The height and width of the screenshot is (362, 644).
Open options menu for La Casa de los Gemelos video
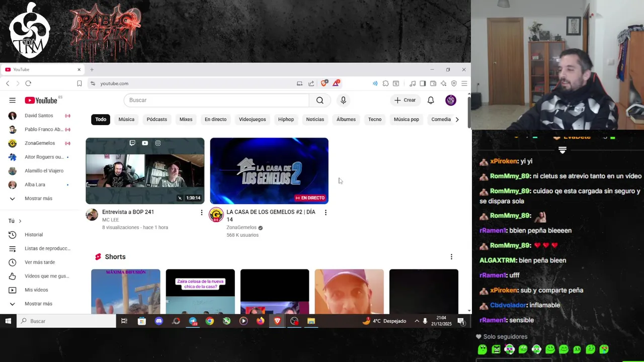(326, 213)
